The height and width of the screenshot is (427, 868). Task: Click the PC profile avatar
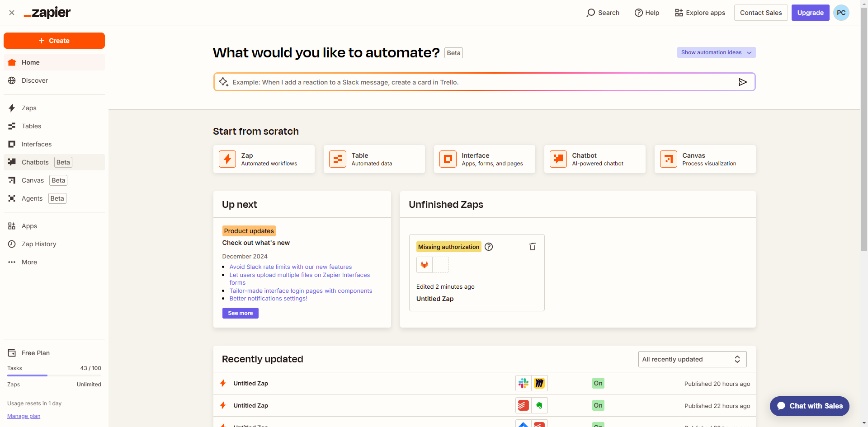(x=841, y=13)
